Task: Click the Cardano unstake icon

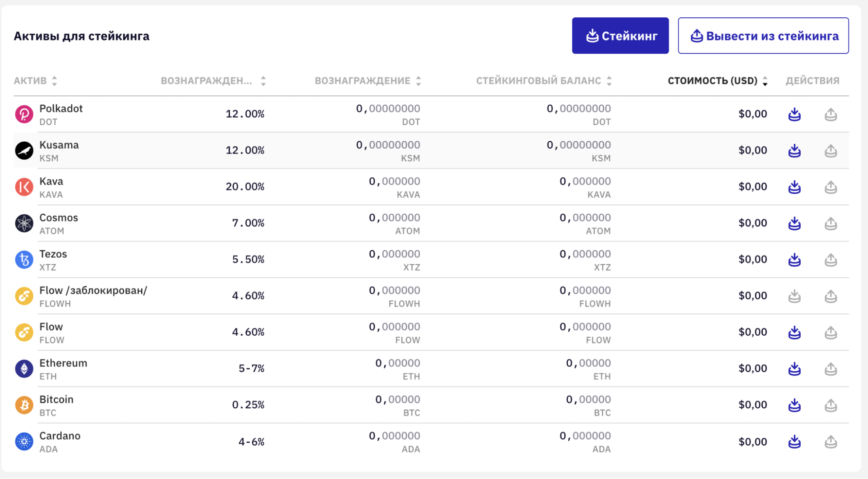Action: 830,442
